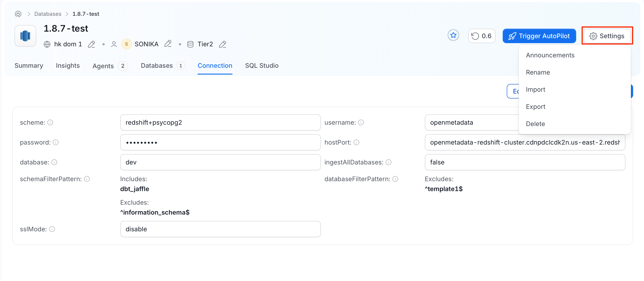Edit the Tier2 tier pencil icon
The image size is (644, 281).
223,44
